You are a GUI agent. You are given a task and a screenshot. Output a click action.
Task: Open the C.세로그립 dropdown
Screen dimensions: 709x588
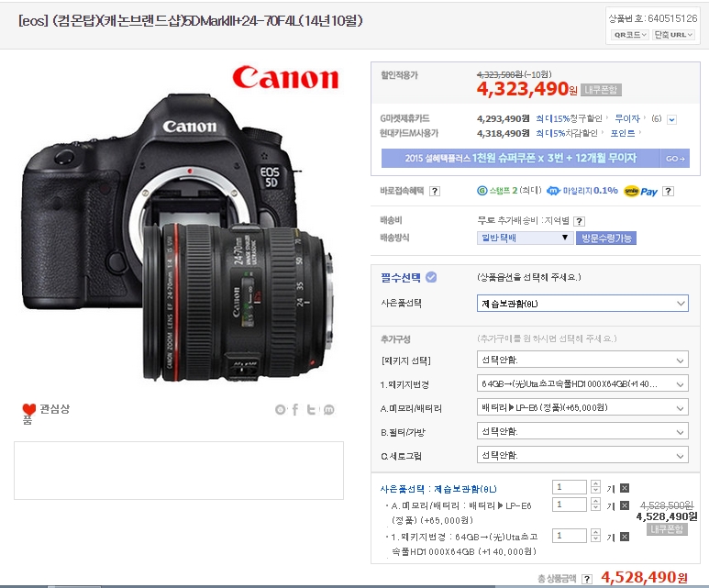582,455
